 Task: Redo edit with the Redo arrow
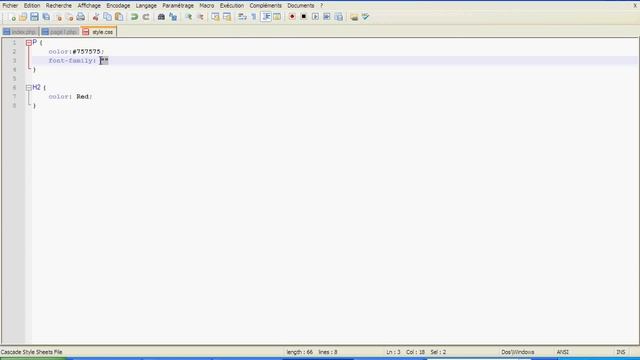pos(146,17)
